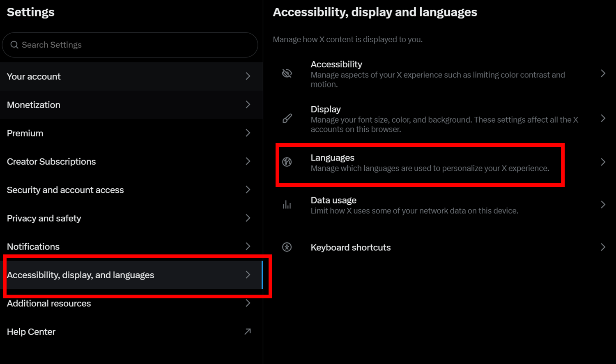Click chevron at right of Languages row
The height and width of the screenshot is (364, 616).
coord(603,162)
